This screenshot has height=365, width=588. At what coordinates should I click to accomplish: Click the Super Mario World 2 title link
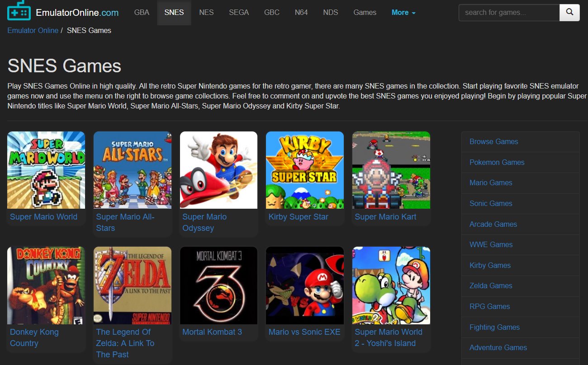tap(389, 337)
